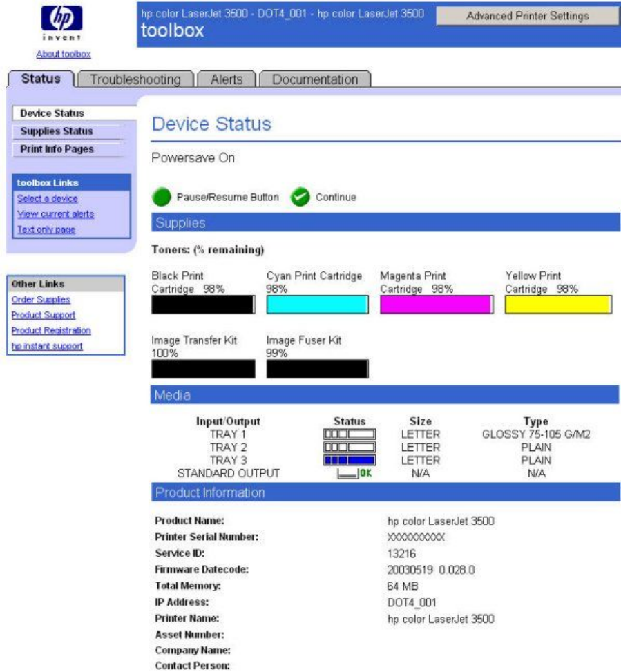Open the Product Registration link
Viewport: 621px width, 672px height.
coord(51,330)
